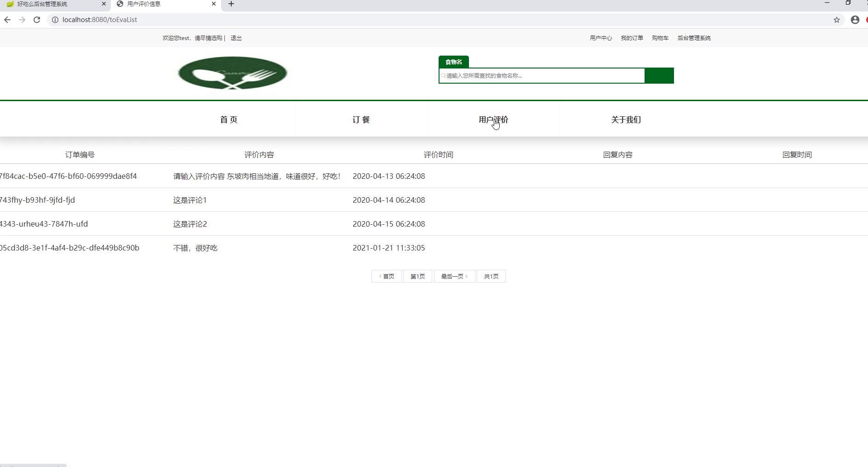Open the browser profile avatar icon
This screenshot has width=868, height=467.
coord(855,20)
